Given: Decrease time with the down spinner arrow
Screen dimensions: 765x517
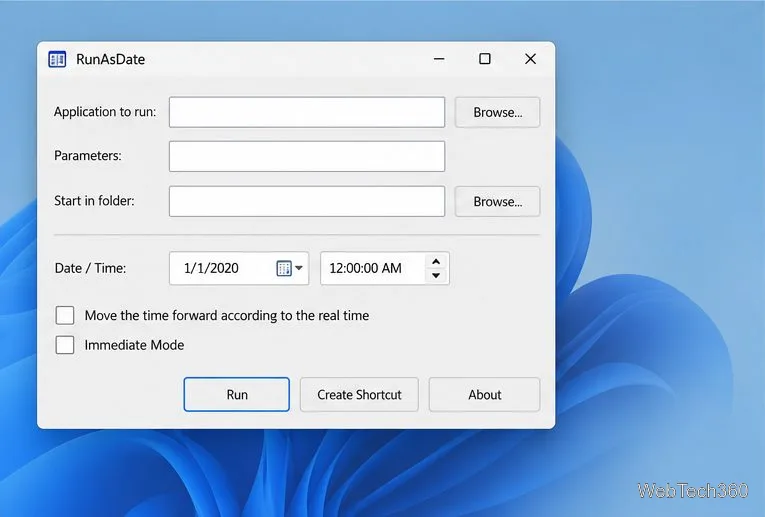Looking at the screenshot, I should tap(436, 275).
